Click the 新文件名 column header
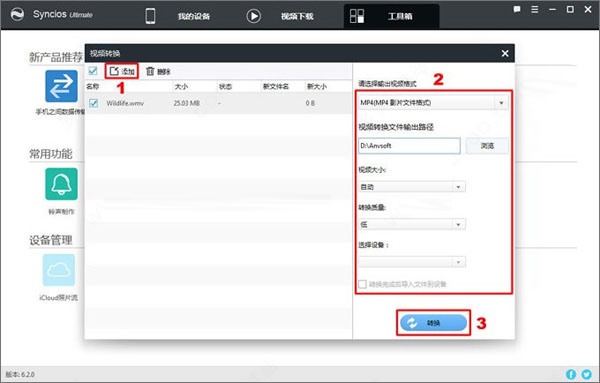 click(276, 86)
